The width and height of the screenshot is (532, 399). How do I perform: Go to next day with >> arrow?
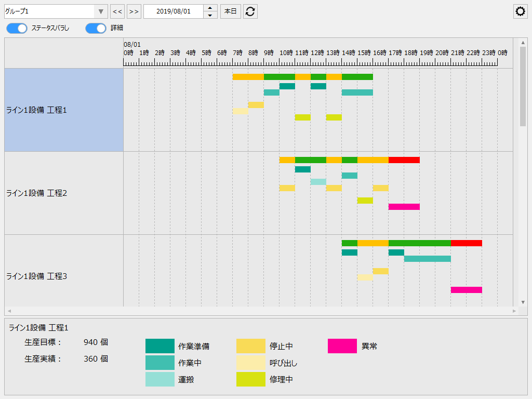(134, 11)
